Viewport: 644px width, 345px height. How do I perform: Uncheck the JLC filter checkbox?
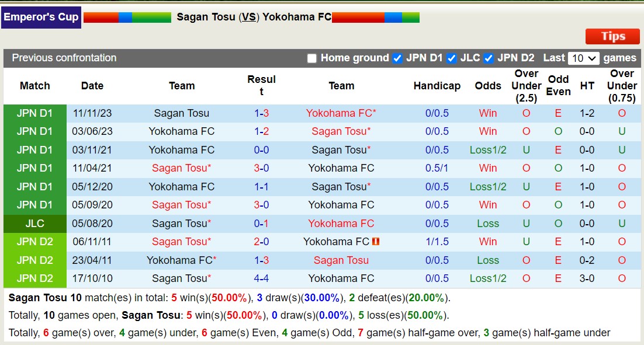(x=451, y=58)
